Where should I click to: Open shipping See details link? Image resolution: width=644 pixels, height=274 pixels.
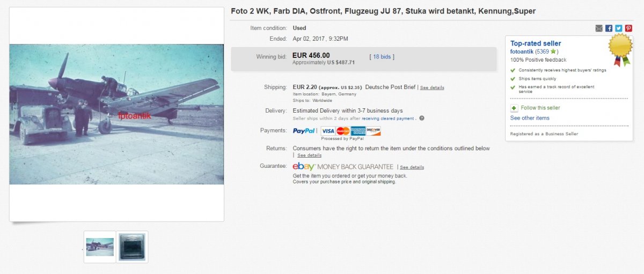click(x=431, y=87)
